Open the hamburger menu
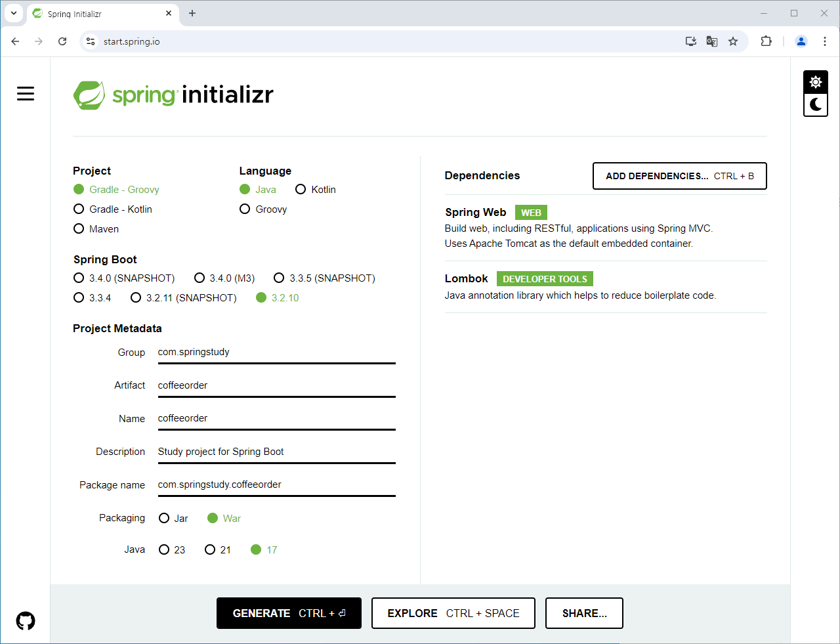This screenshot has height=644, width=840. pyautogui.click(x=25, y=93)
